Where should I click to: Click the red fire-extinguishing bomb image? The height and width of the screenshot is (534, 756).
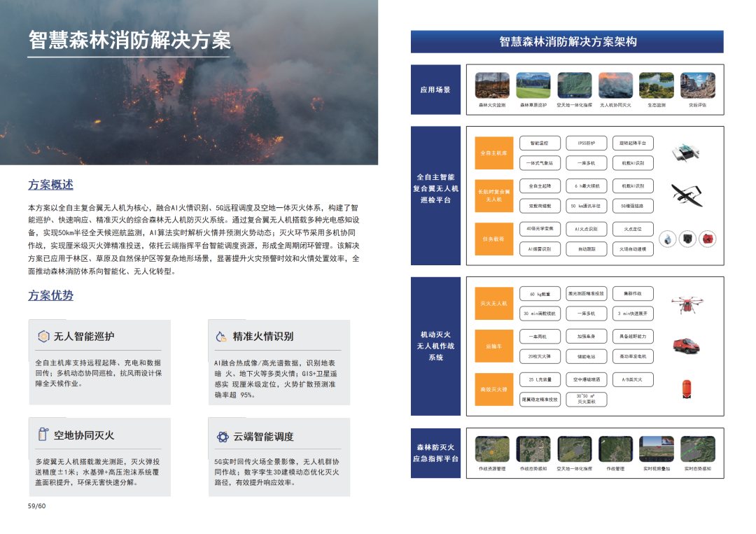pos(687,389)
